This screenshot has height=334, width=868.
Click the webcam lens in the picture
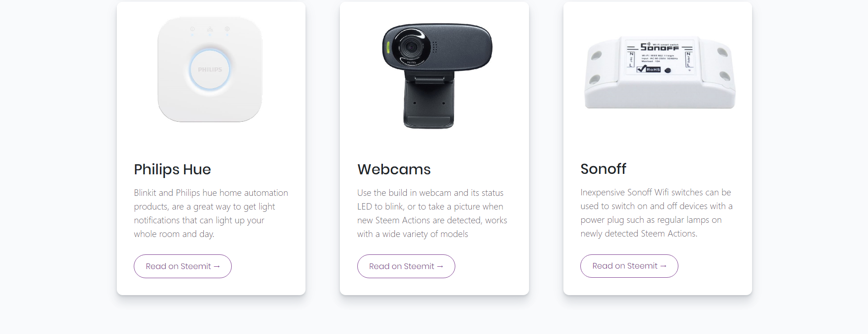pos(411,47)
